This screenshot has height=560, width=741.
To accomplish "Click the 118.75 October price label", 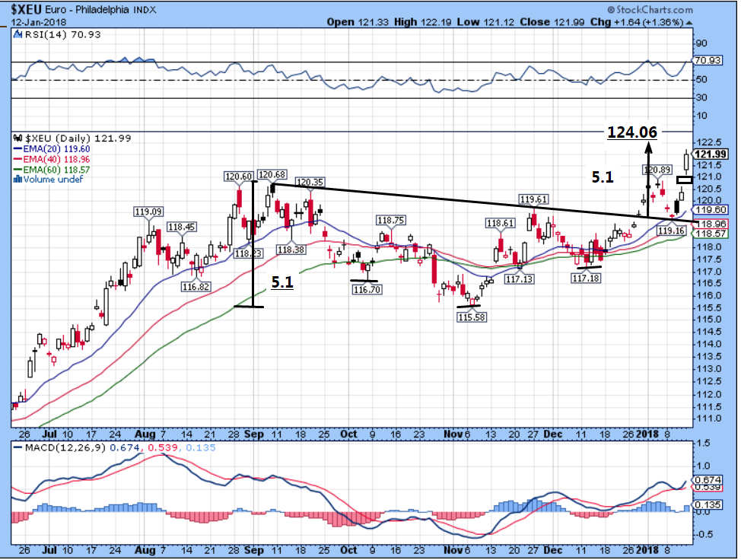I will (x=390, y=220).
